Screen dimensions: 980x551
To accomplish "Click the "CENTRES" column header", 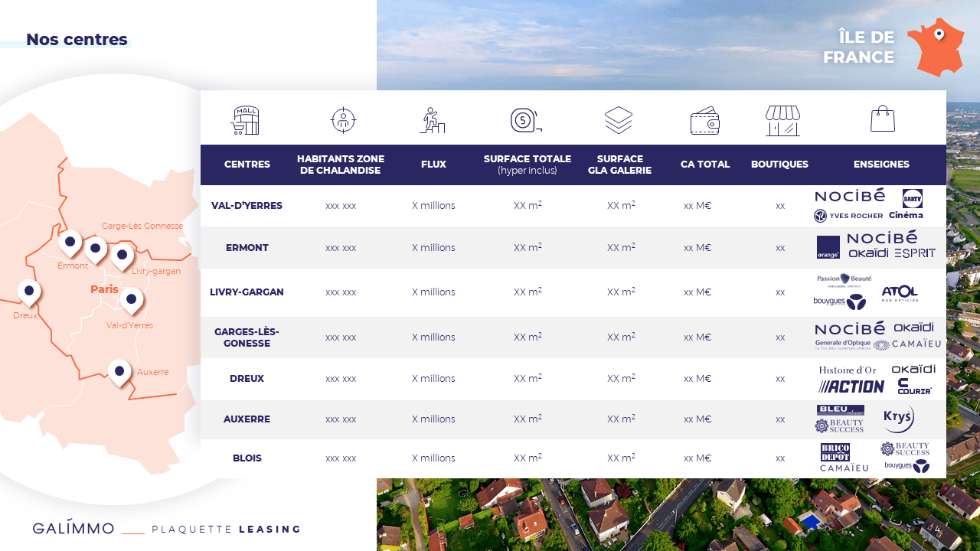I will click(247, 165).
